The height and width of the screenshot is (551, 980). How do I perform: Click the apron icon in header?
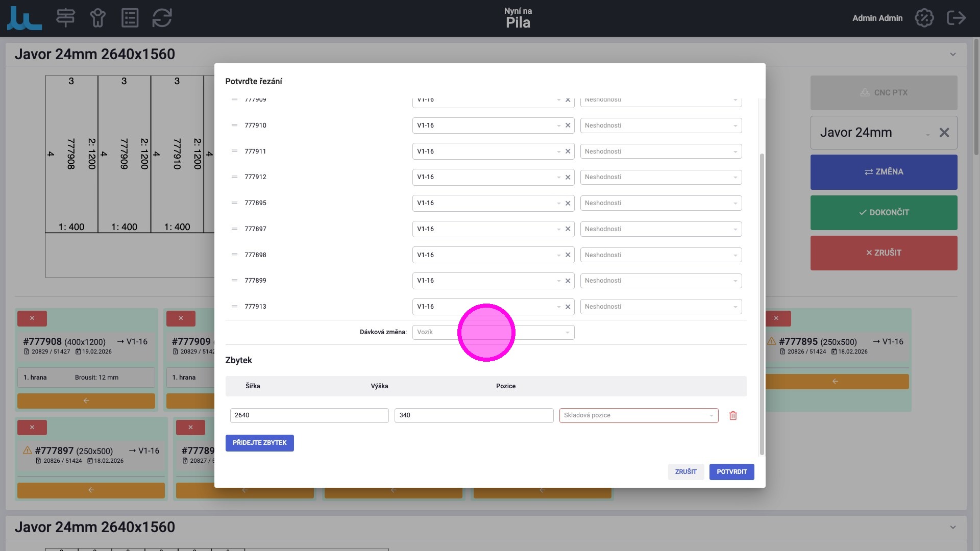click(x=97, y=18)
